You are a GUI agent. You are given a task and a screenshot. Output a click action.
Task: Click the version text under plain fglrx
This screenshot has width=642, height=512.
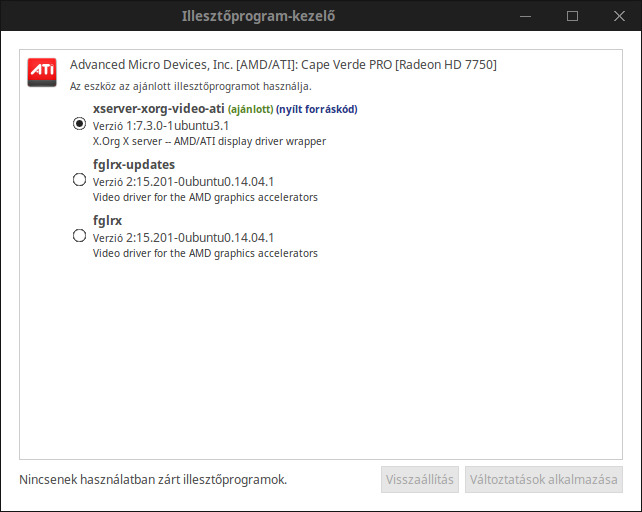[183, 238]
